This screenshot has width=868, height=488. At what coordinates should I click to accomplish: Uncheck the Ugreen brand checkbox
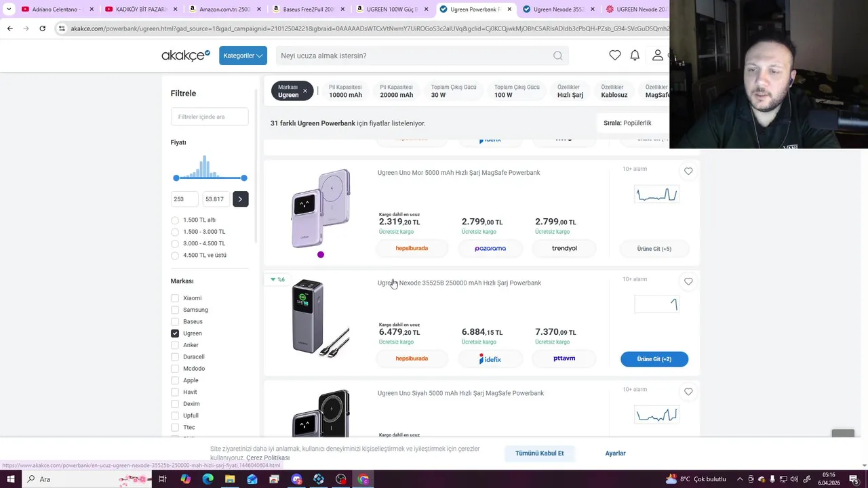175,333
